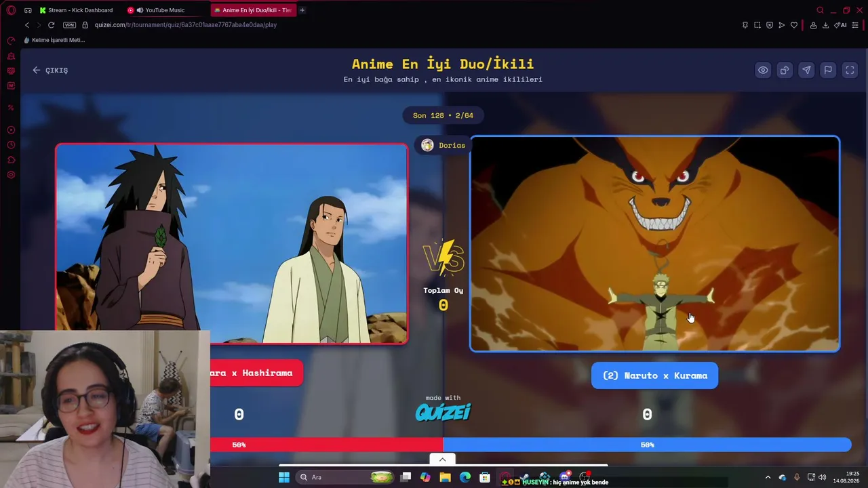This screenshot has width=868, height=488.
Task: Show site security info via the padlock
Action: [x=85, y=25]
